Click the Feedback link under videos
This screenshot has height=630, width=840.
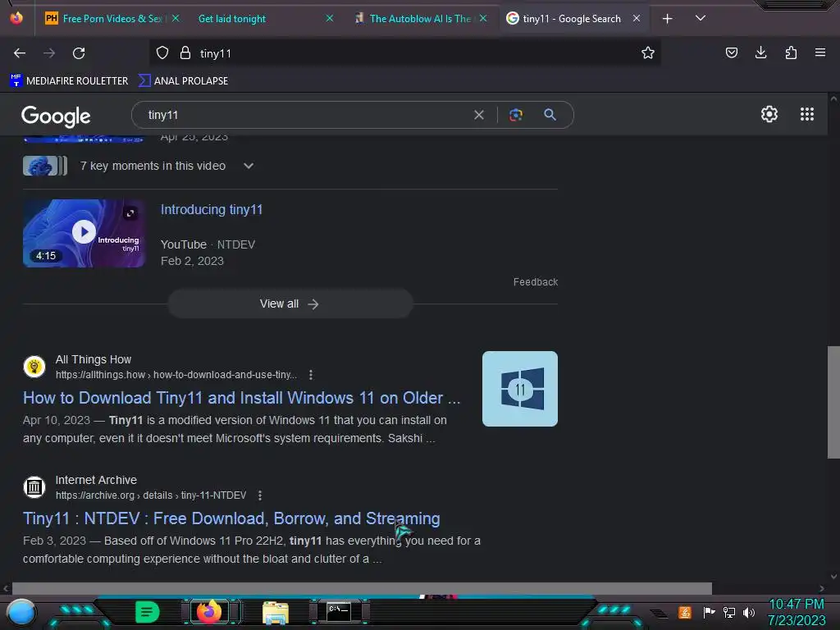[x=535, y=282]
